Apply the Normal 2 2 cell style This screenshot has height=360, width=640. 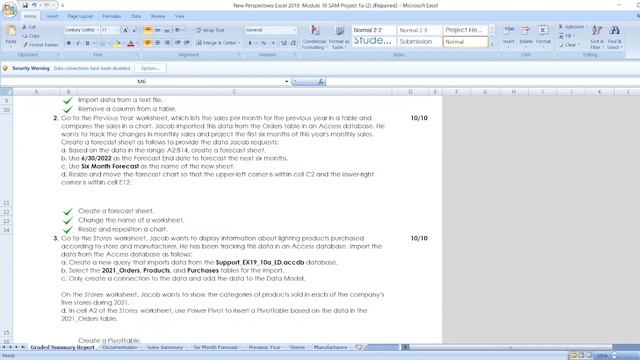374,30
